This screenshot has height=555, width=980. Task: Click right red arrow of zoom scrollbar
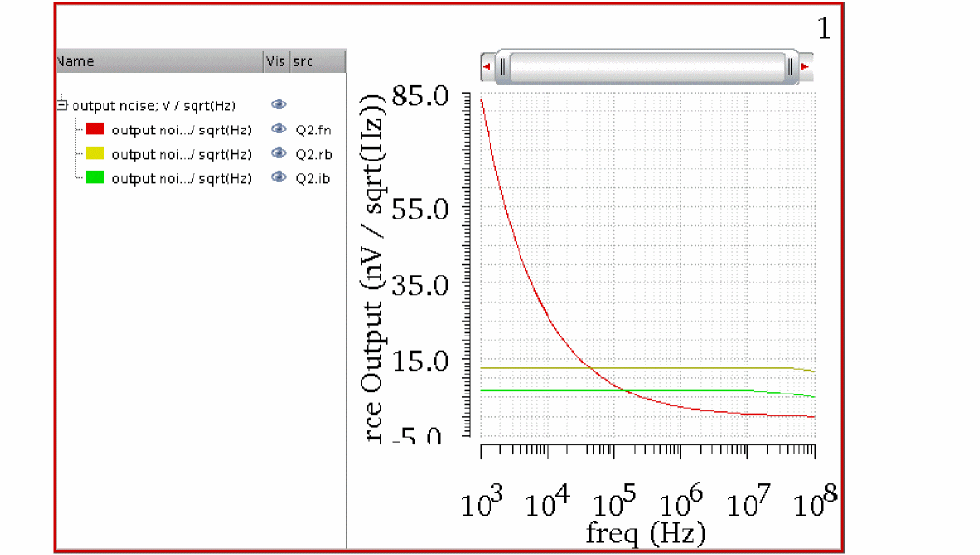pos(804,67)
